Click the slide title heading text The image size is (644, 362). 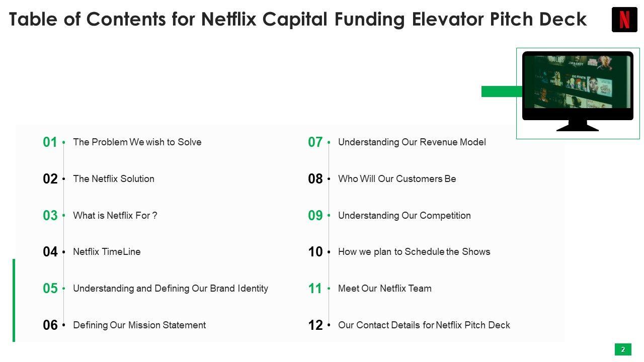(x=298, y=20)
